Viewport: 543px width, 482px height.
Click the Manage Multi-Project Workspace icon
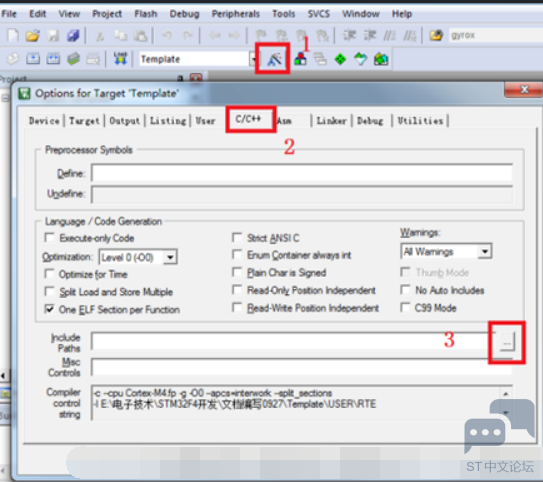pyautogui.click(x=320, y=59)
